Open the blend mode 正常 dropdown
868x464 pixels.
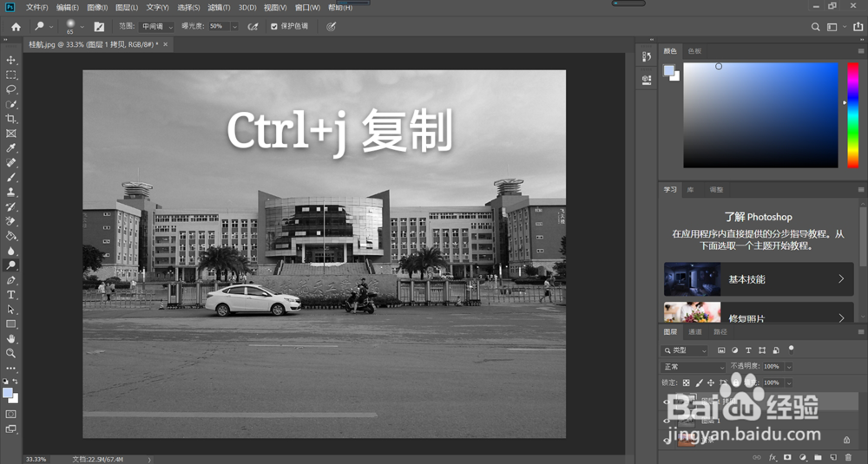pyautogui.click(x=693, y=367)
